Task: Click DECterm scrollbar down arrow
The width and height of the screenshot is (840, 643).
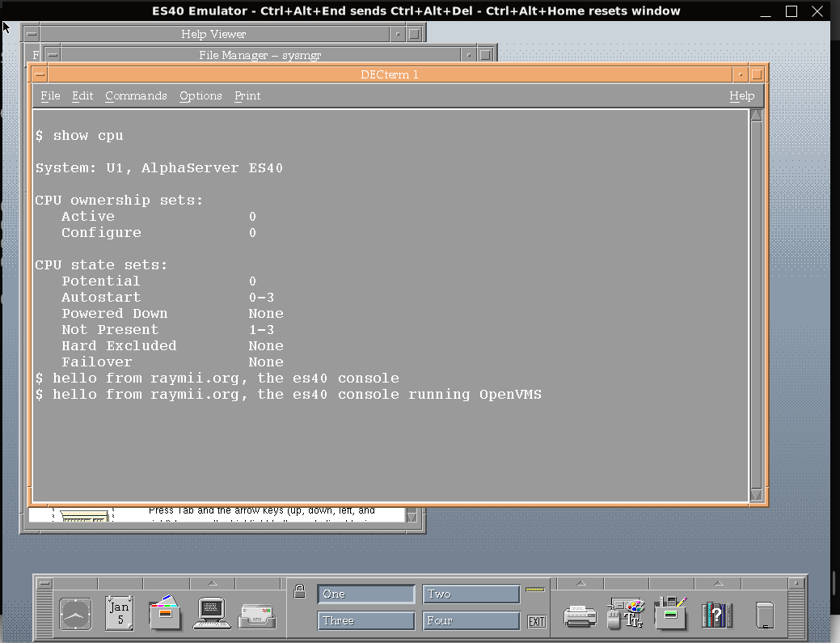Action: coord(756,494)
